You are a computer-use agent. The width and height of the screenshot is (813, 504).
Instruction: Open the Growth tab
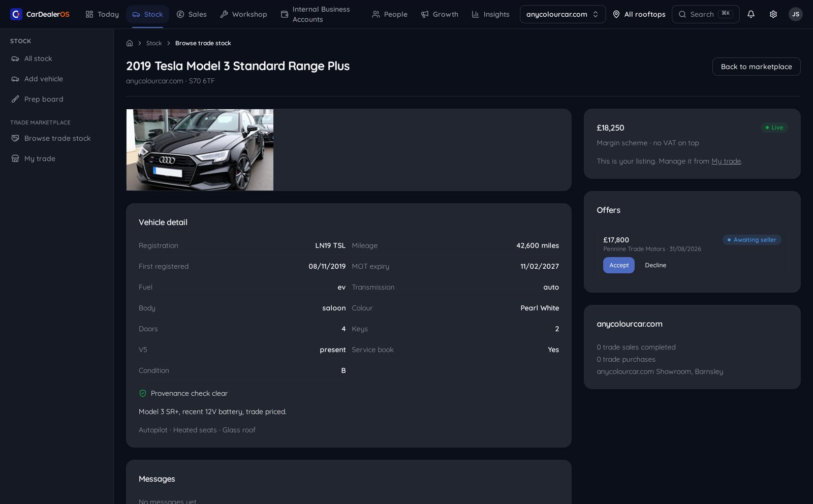click(x=440, y=14)
